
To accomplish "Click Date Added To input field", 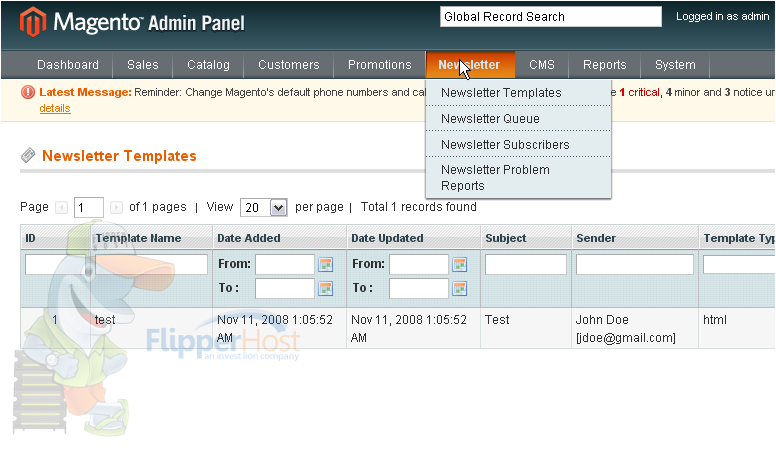I will [285, 289].
